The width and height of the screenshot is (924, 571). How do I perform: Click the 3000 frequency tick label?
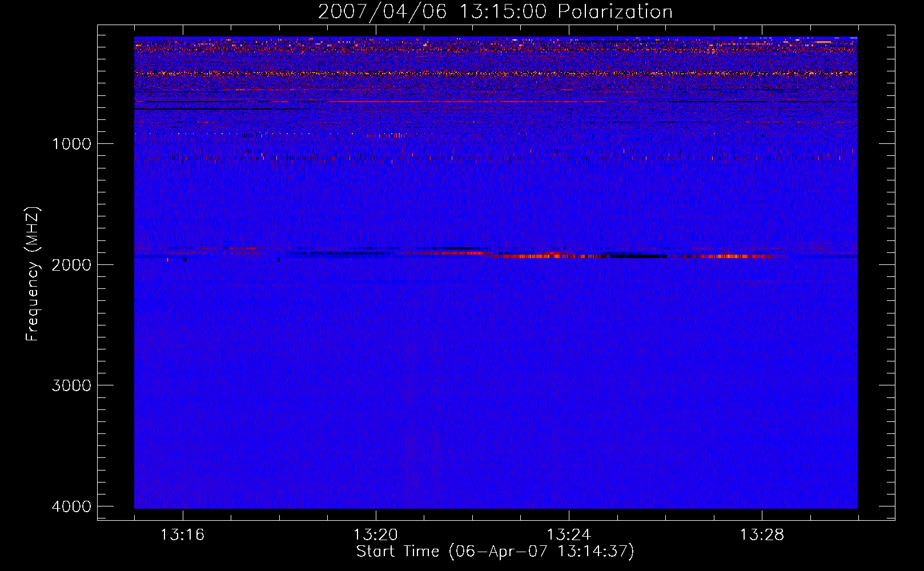(71, 385)
